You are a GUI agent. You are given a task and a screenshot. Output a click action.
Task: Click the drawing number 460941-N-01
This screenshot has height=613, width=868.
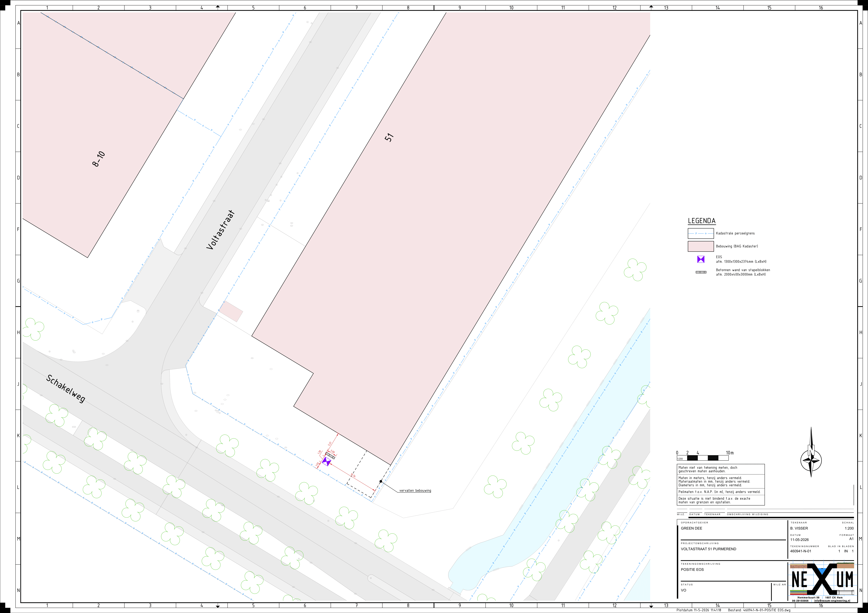[801, 551]
